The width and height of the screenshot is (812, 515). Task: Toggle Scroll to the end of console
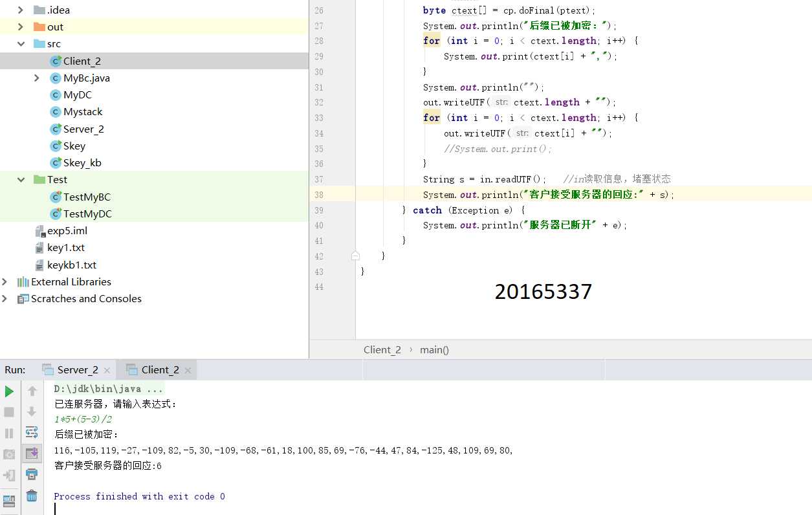pyautogui.click(x=32, y=454)
